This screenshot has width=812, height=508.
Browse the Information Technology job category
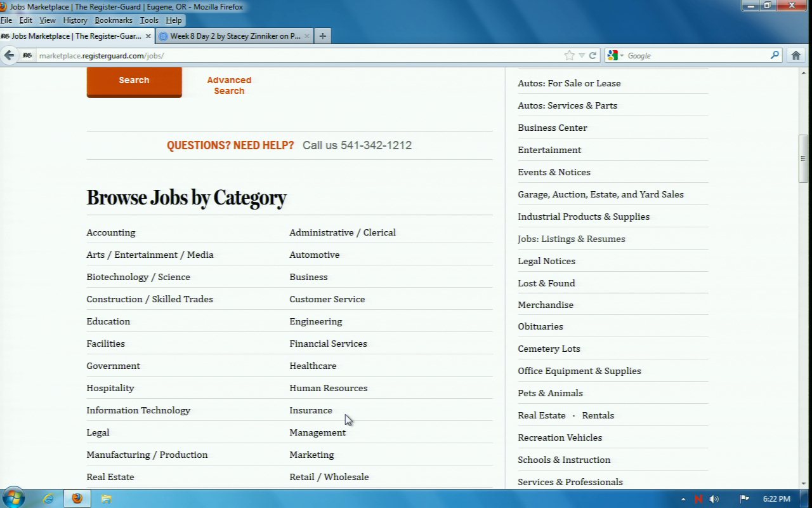[x=138, y=410]
